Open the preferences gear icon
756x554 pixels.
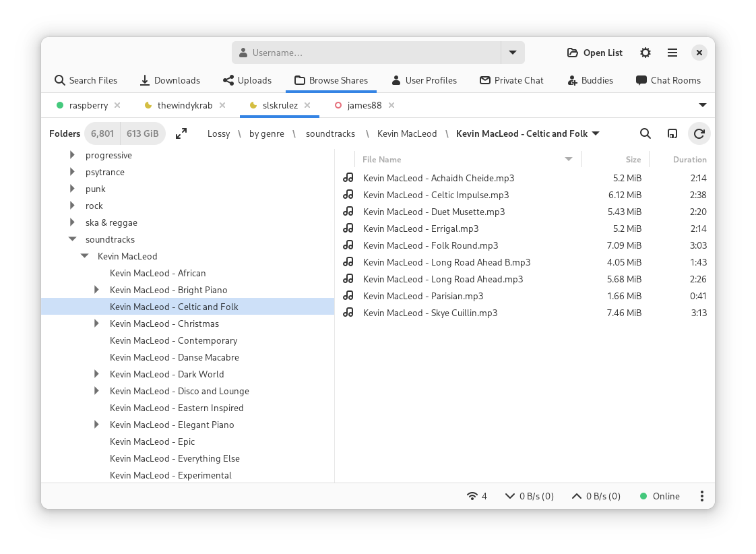pyautogui.click(x=645, y=53)
